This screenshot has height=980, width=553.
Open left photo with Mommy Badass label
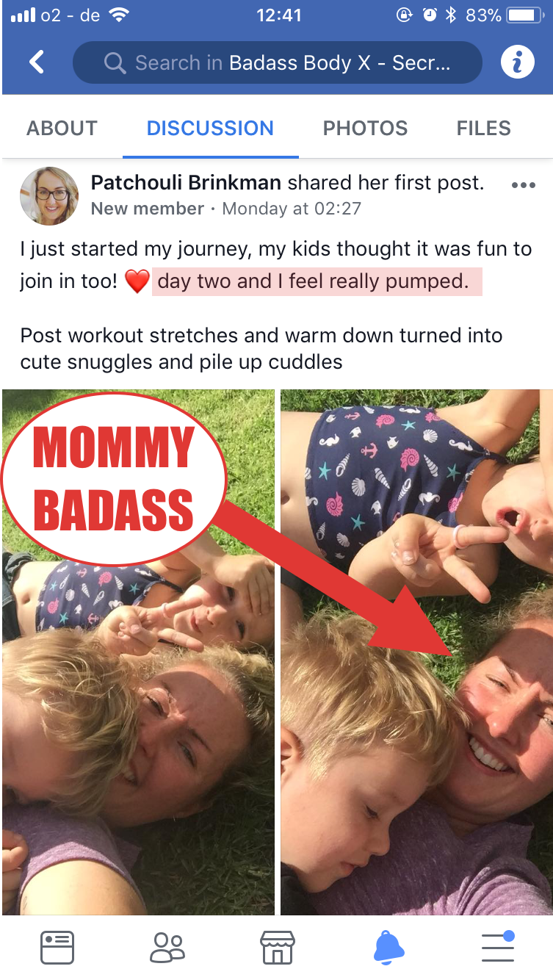pos(138,652)
